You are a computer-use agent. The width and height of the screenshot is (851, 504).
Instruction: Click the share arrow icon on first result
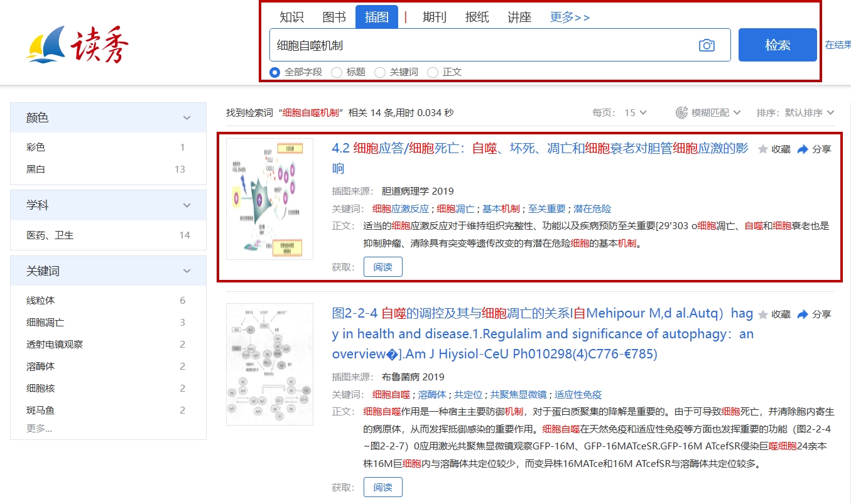pyautogui.click(x=802, y=149)
